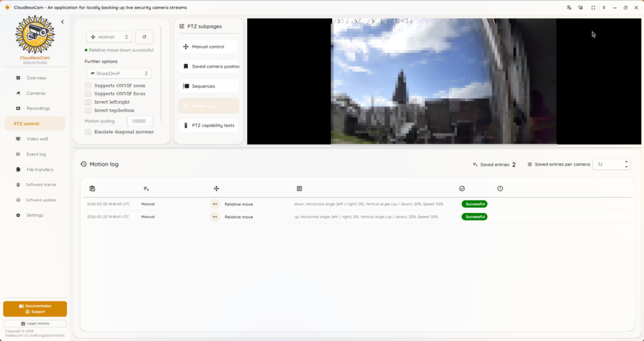The height and width of the screenshot is (341, 644).
Task: Enable Emulate diagonal movement checkbox
Action: (88, 132)
